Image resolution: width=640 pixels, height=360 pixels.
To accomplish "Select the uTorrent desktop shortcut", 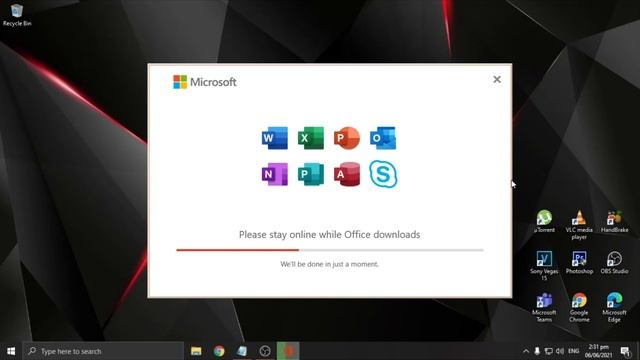I will click(x=544, y=222).
